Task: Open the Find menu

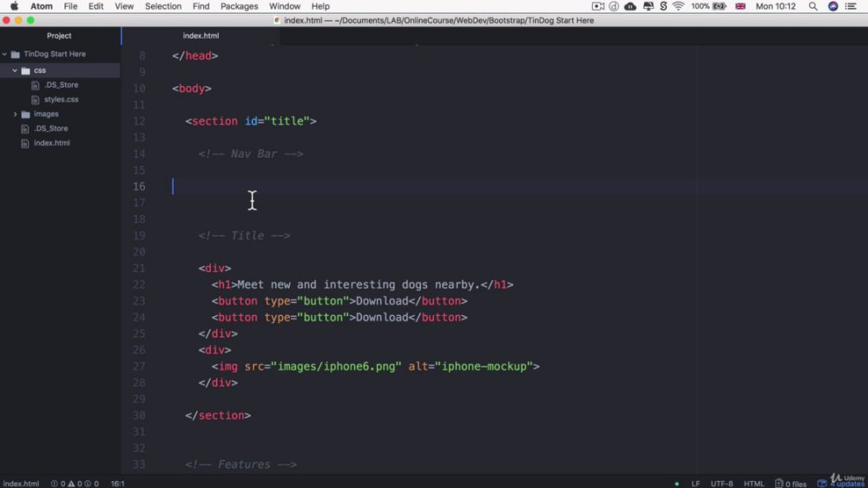Action: coord(201,6)
